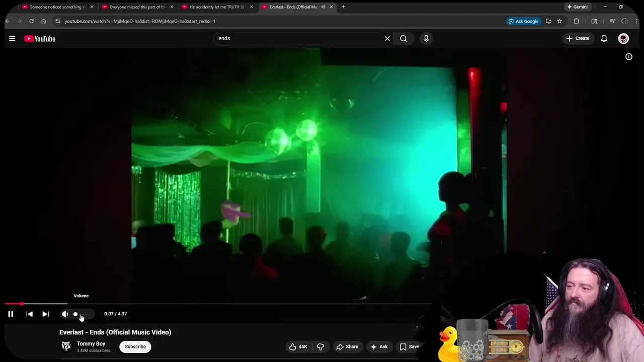Open the Create button
The width and height of the screenshot is (644, 362).
point(578,38)
